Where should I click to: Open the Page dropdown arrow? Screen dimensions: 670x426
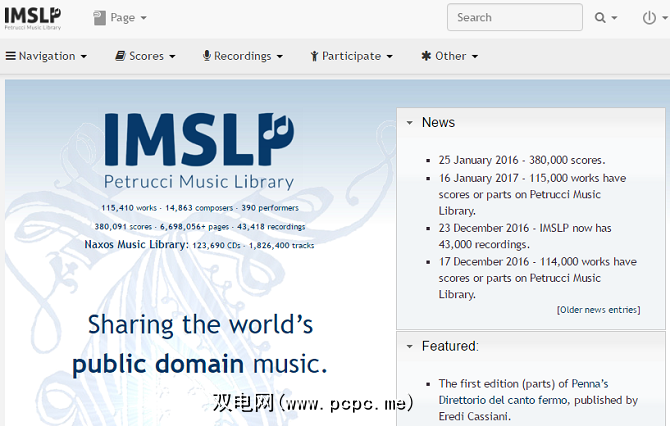144,18
